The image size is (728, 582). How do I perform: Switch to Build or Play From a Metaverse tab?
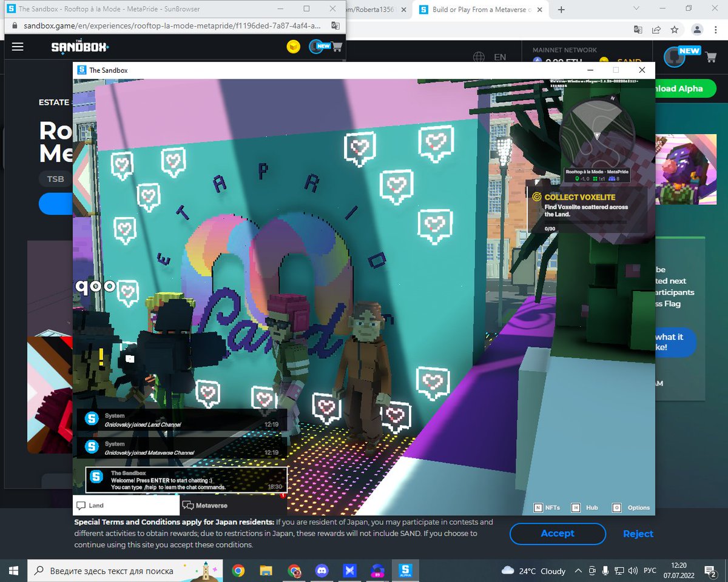point(481,10)
